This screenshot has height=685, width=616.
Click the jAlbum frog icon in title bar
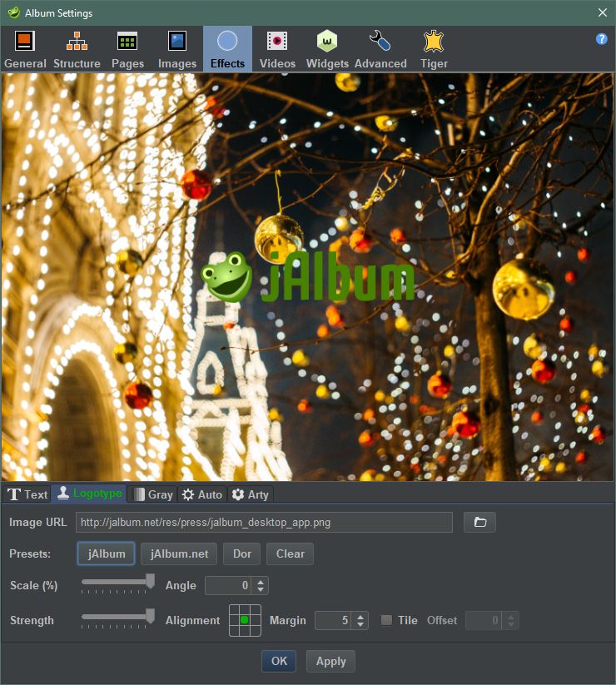[x=13, y=12]
